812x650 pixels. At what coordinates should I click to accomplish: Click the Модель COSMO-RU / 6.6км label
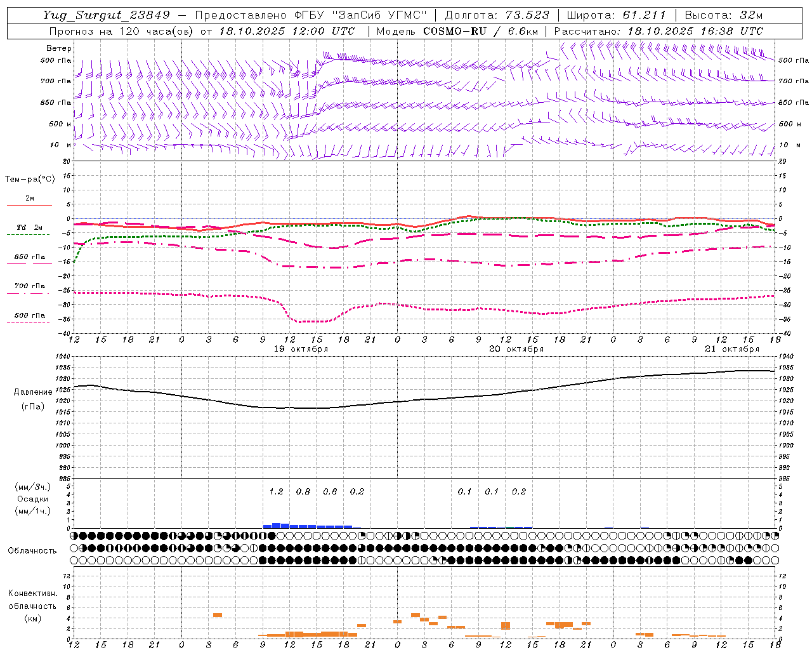pyautogui.click(x=457, y=31)
